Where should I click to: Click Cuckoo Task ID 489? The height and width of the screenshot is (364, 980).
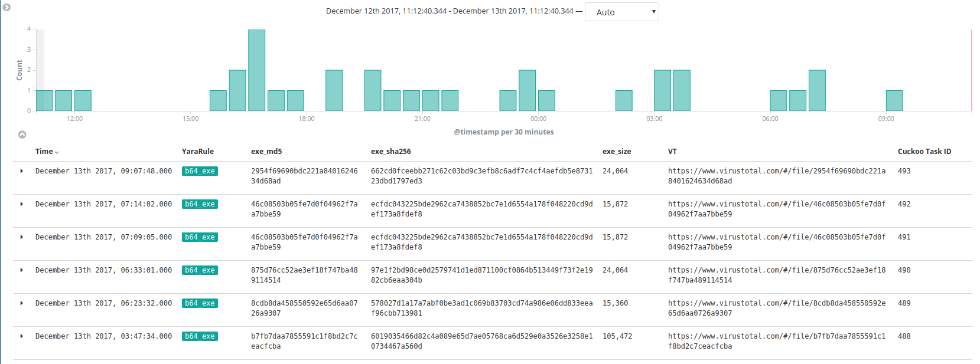pyautogui.click(x=904, y=303)
